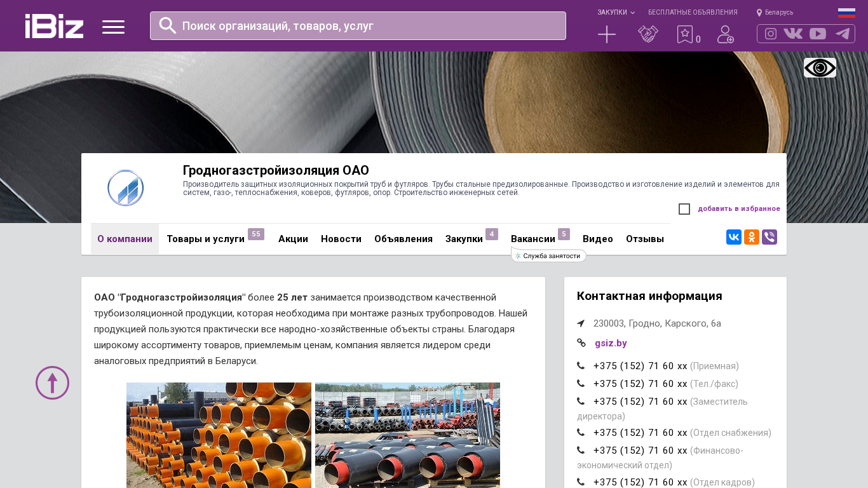
Task: Open the orange insulated pipes photo
Action: [x=219, y=435]
